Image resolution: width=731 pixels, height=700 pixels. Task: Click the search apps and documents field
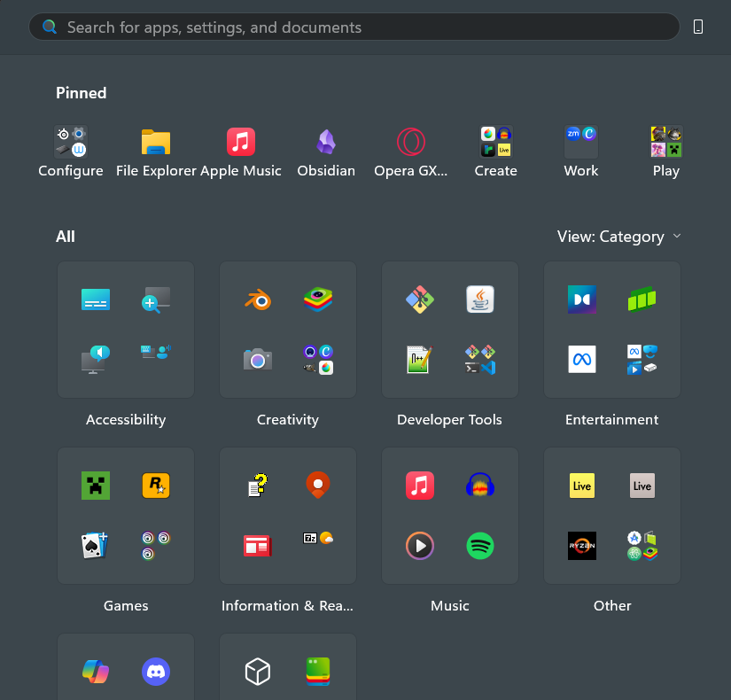coord(354,27)
